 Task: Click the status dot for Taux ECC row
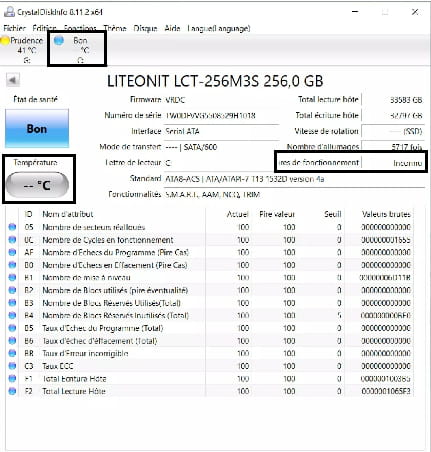(x=12, y=366)
